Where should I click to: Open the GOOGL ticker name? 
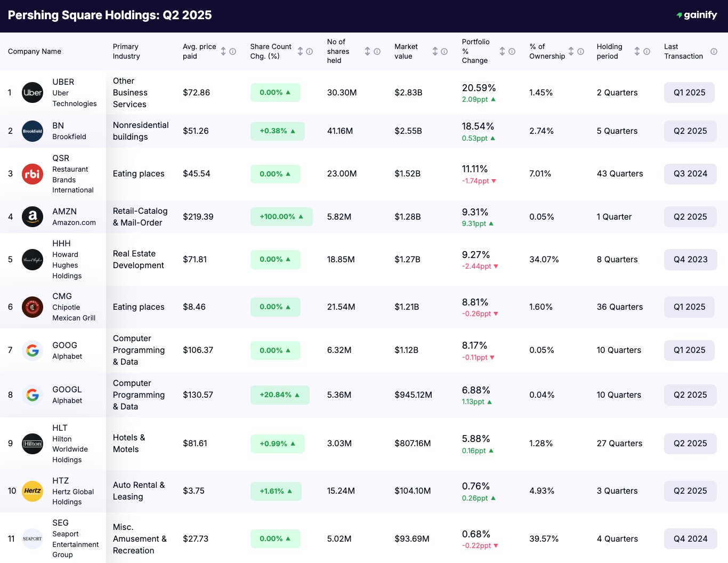pos(67,390)
